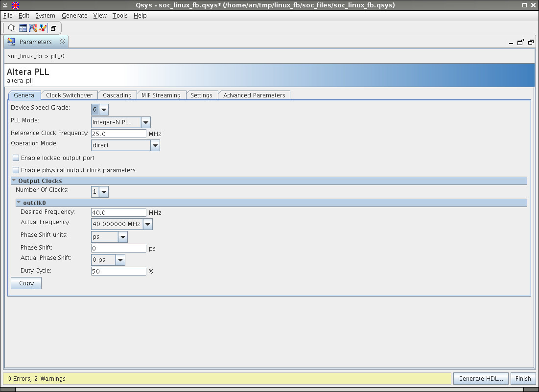
Task: Restore the Parameters panel with overlapping squares icon
Action: [x=531, y=42]
